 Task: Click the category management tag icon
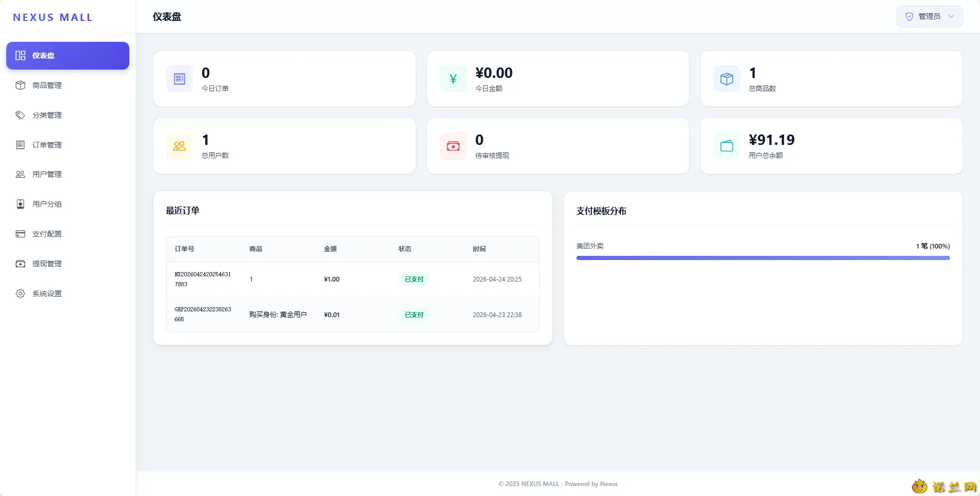click(x=20, y=115)
